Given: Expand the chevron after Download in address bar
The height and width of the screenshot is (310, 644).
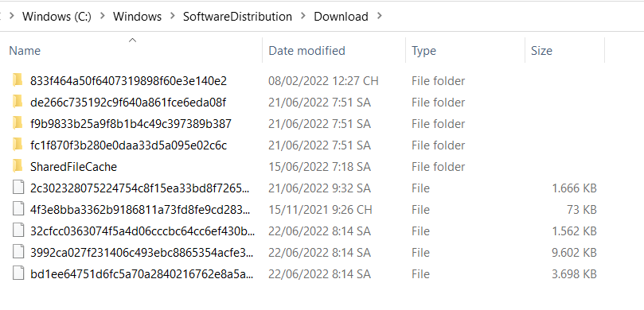Looking at the screenshot, I should point(379,17).
